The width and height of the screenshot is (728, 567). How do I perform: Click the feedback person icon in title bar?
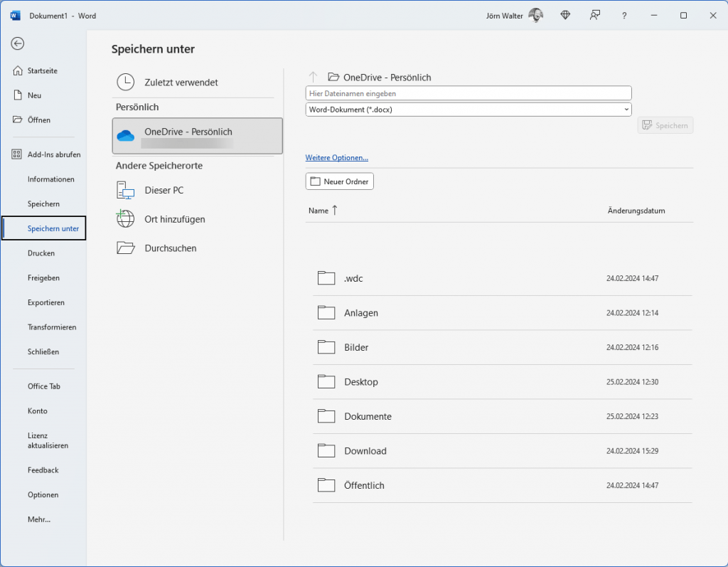pyautogui.click(x=595, y=15)
